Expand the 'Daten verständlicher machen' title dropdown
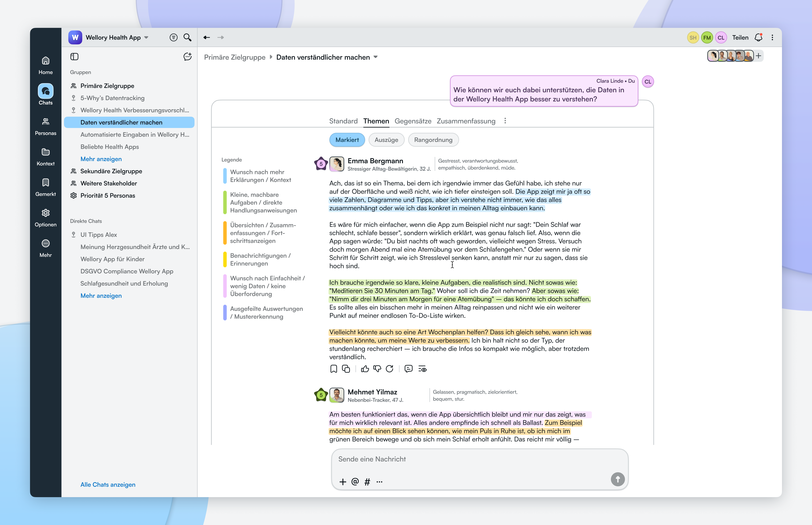 pyautogui.click(x=376, y=57)
